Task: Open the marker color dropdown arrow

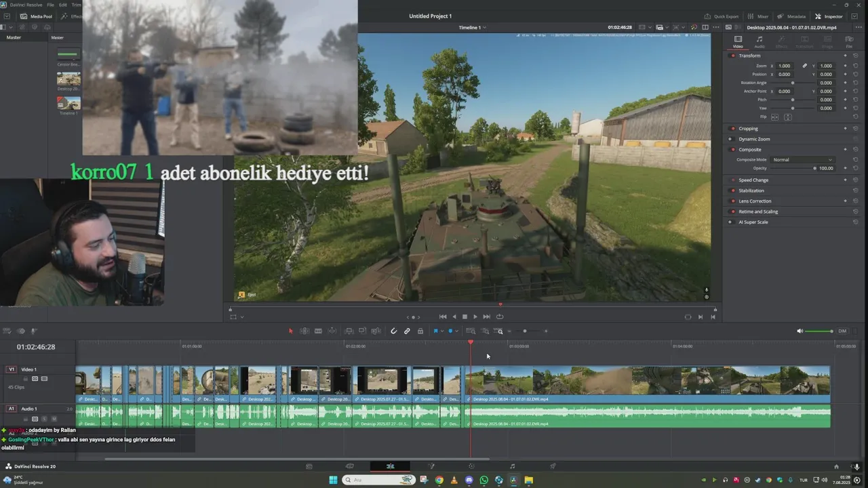Action: point(457,331)
